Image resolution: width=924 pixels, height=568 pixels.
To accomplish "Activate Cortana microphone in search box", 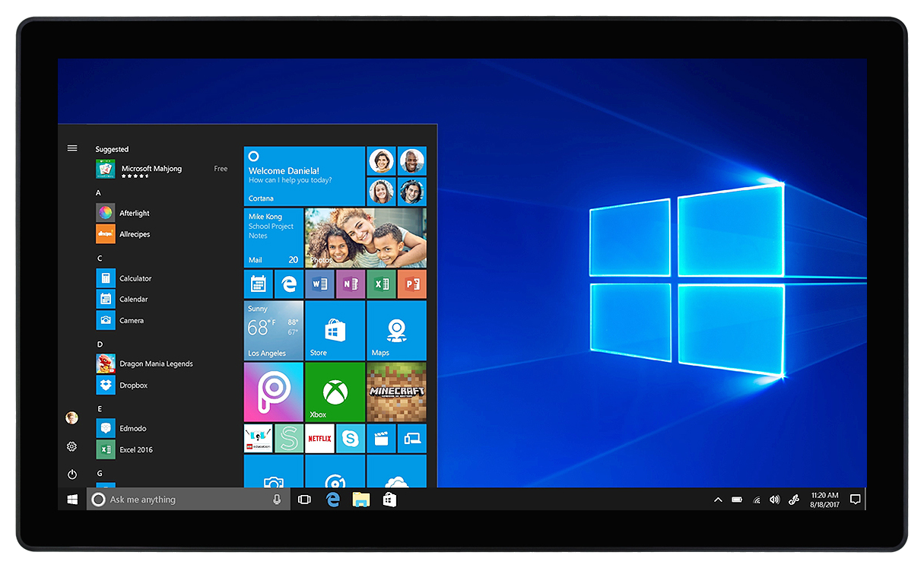I will 277,500.
